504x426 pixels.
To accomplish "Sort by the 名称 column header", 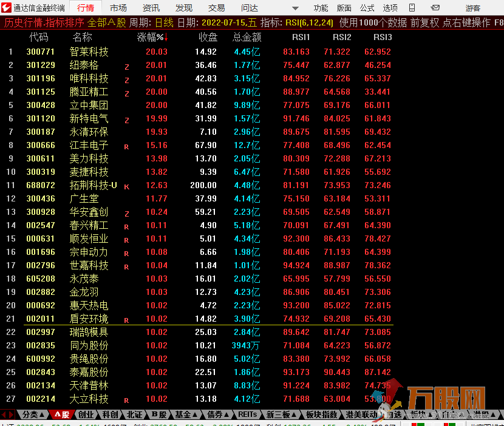I will (82, 37).
